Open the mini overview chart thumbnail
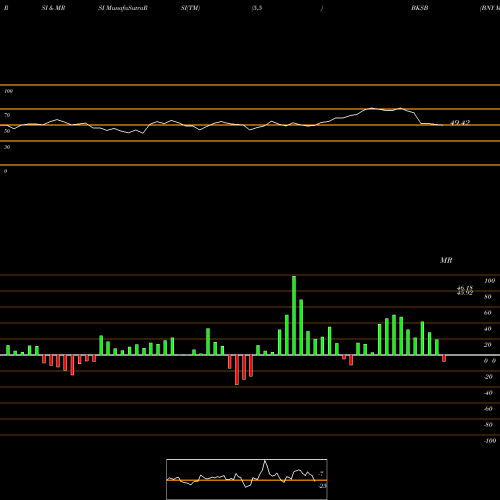Screen dimensions: 500x500 (x=247, y=479)
